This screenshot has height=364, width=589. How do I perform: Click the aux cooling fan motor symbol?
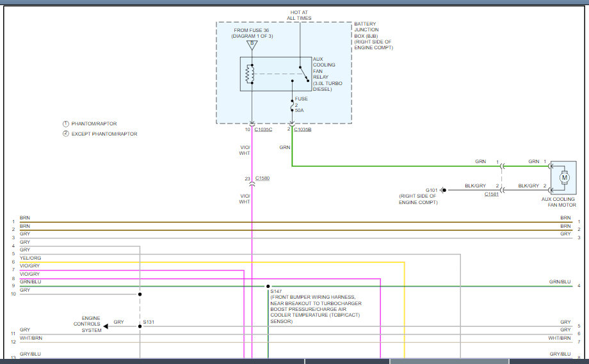564,177
